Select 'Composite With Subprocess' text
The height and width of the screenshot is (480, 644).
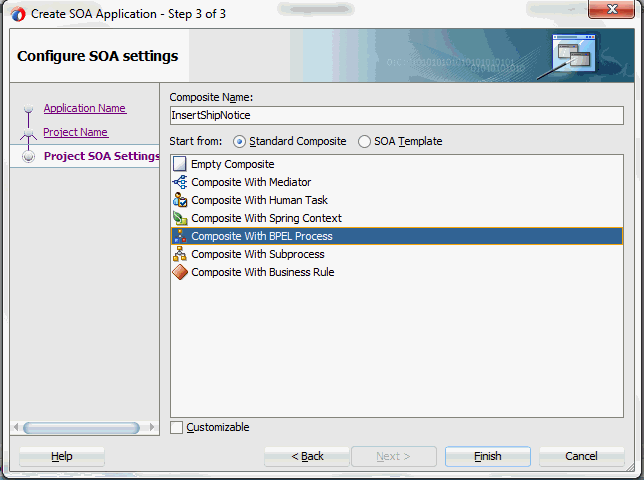tap(258, 255)
